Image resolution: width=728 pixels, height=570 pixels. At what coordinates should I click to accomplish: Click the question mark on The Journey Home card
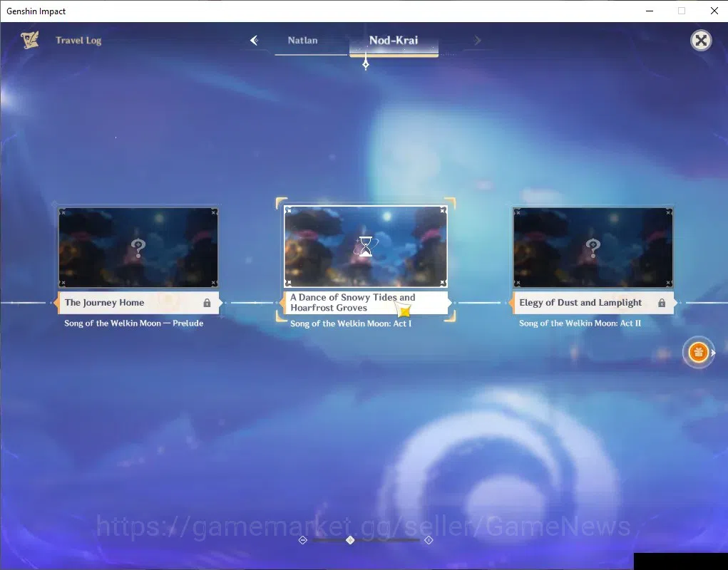[138, 248]
